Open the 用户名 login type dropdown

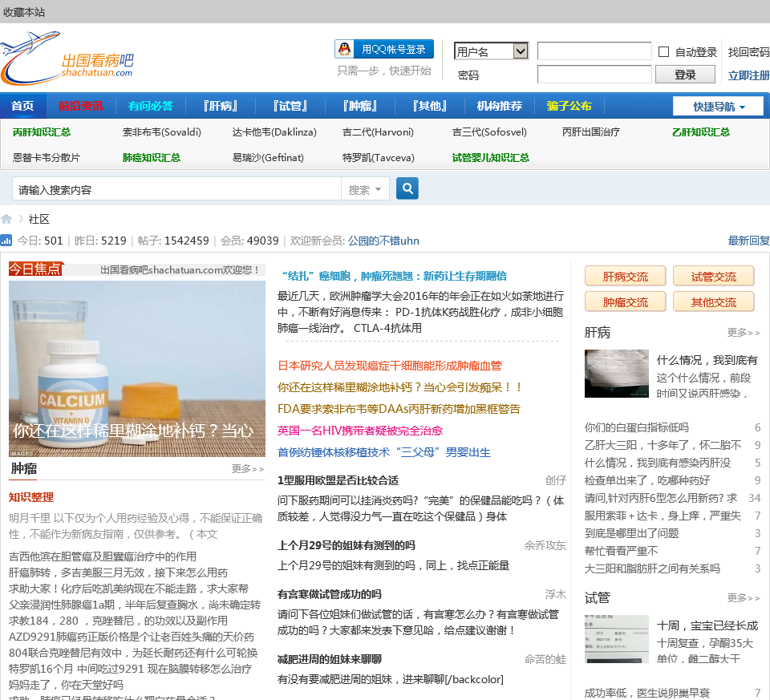[491, 51]
